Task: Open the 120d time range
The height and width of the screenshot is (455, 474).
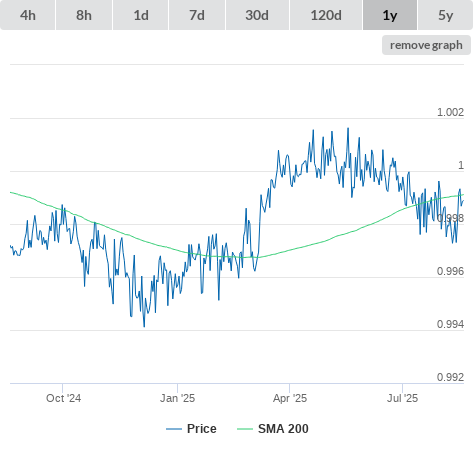Action: click(326, 15)
